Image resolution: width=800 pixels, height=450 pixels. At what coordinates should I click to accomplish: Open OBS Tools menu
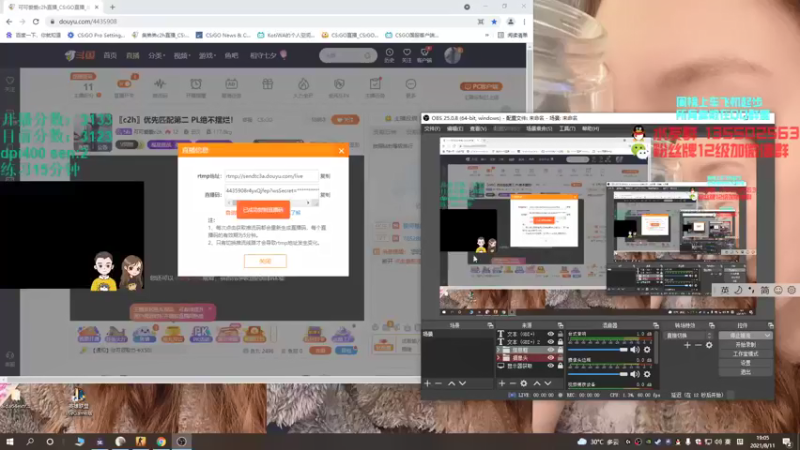(567, 129)
